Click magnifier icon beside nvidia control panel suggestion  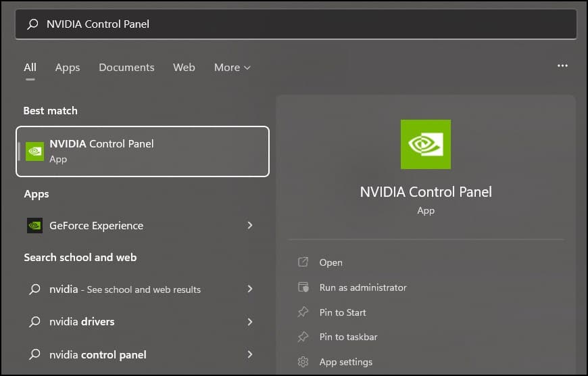(34, 354)
